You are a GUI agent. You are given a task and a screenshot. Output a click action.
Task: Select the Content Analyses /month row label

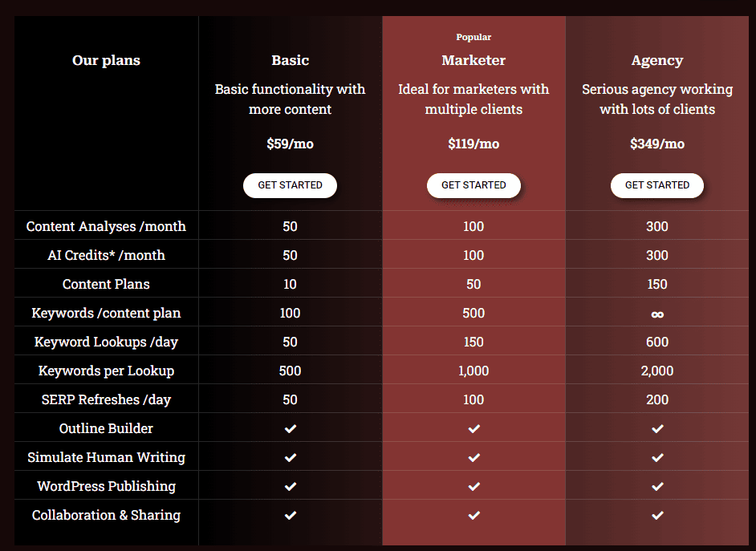pyautogui.click(x=106, y=225)
